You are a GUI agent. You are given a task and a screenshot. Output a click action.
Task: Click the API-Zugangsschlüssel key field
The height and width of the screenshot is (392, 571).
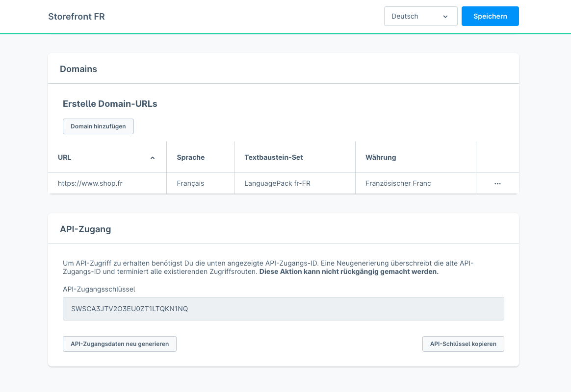click(283, 309)
